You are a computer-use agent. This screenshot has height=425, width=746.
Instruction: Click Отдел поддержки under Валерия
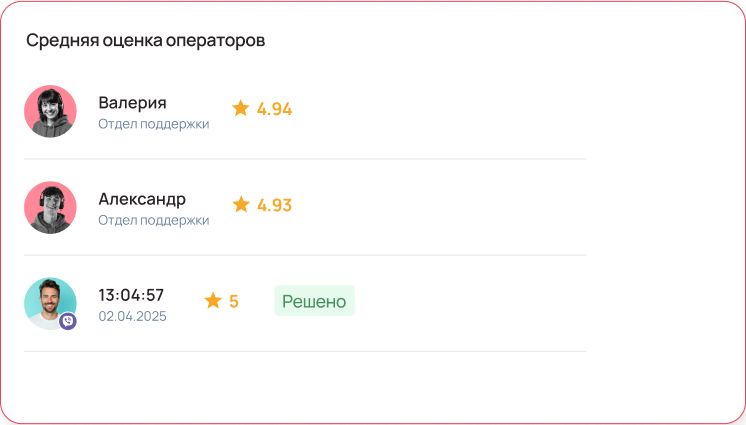coord(153,124)
